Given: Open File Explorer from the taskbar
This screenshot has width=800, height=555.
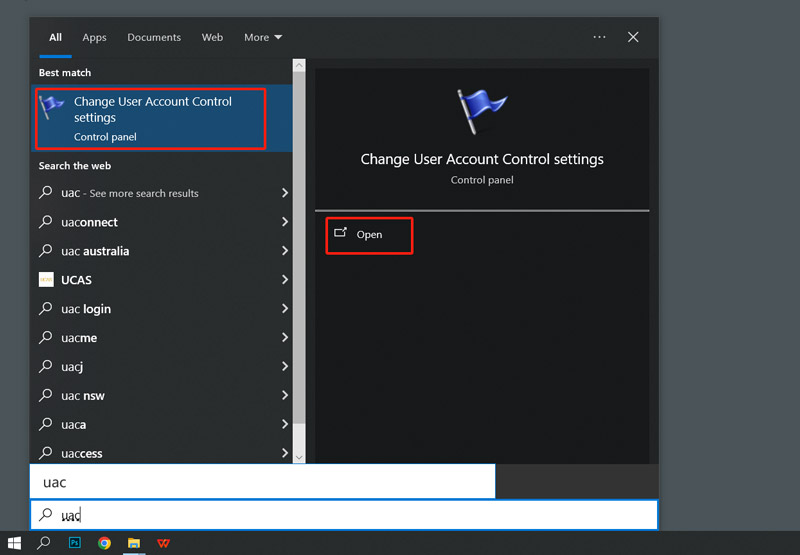Looking at the screenshot, I should 133,543.
